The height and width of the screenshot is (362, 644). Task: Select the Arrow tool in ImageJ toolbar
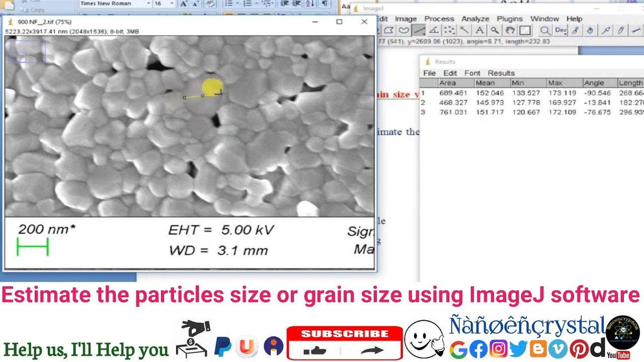pos(605,30)
